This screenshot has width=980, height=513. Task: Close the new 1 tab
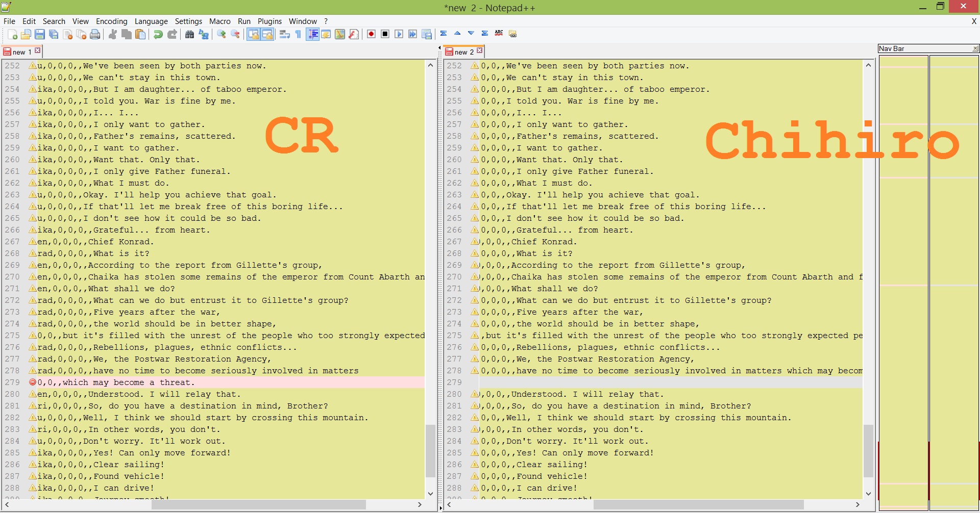(x=38, y=50)
